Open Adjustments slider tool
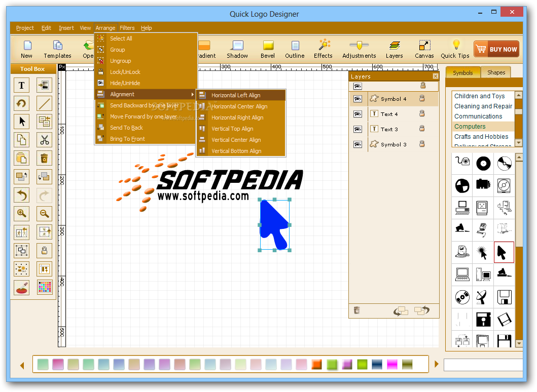Viewport: 537px width, 392px height. point(359,49)
